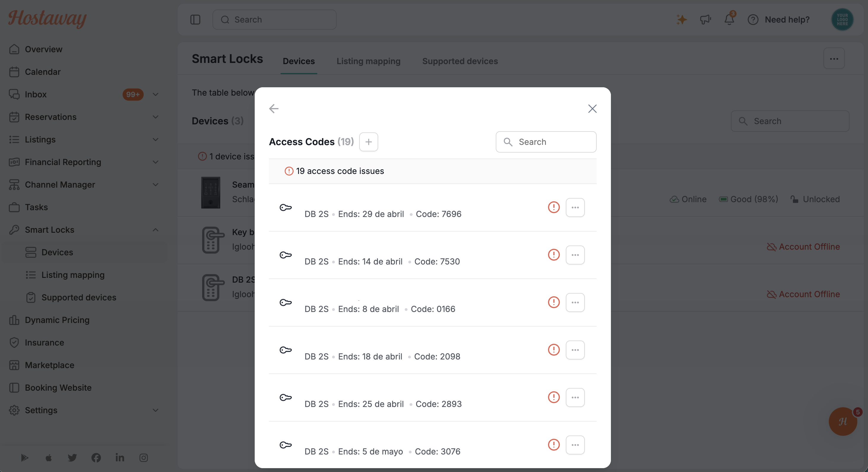
Task: Open options menu for Code 7696
Action: pos(575,207)
